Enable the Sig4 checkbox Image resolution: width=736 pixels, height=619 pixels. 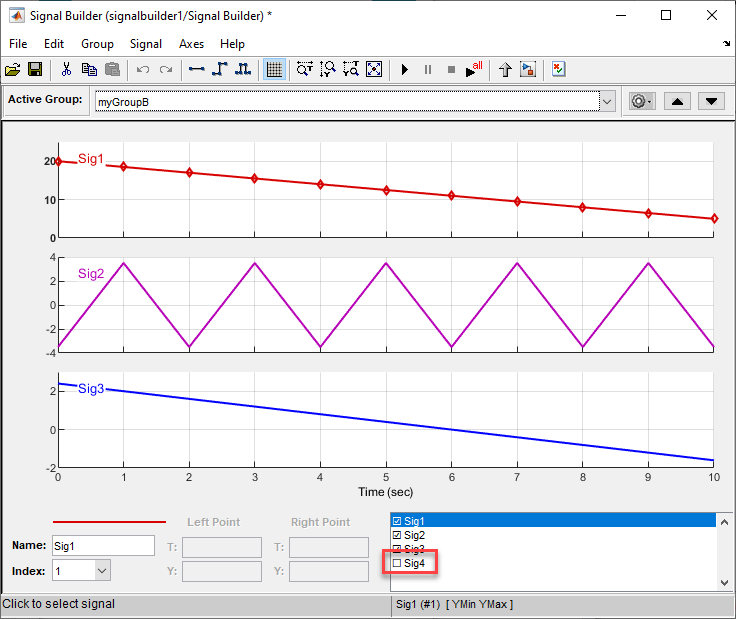pyautogui.click(x=397, y=563)
